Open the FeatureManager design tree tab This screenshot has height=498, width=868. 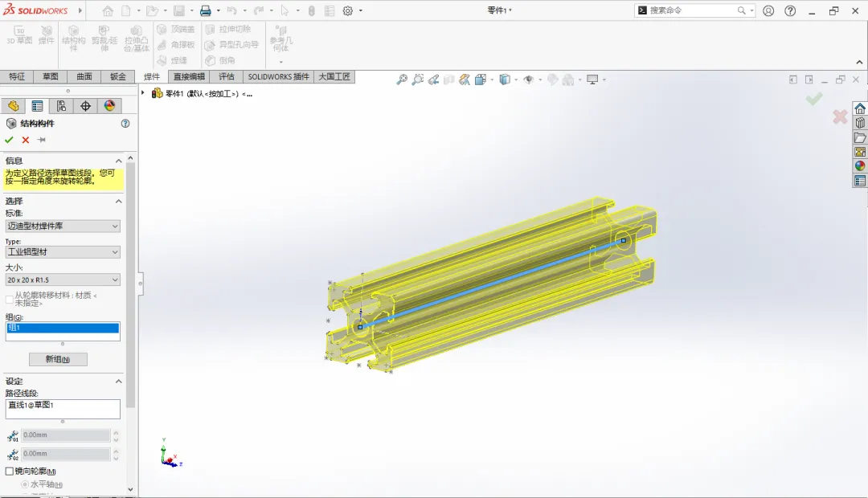coord(14,106)
